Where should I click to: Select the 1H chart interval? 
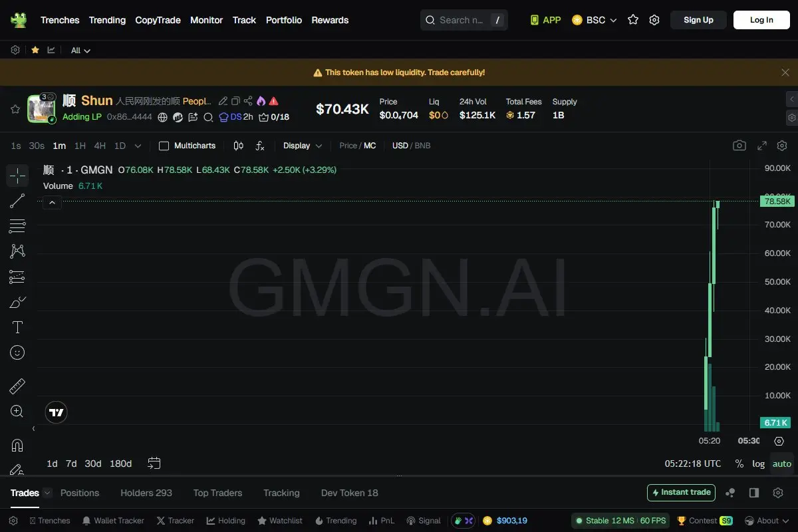pyautogui.click(x=80, y=146)
